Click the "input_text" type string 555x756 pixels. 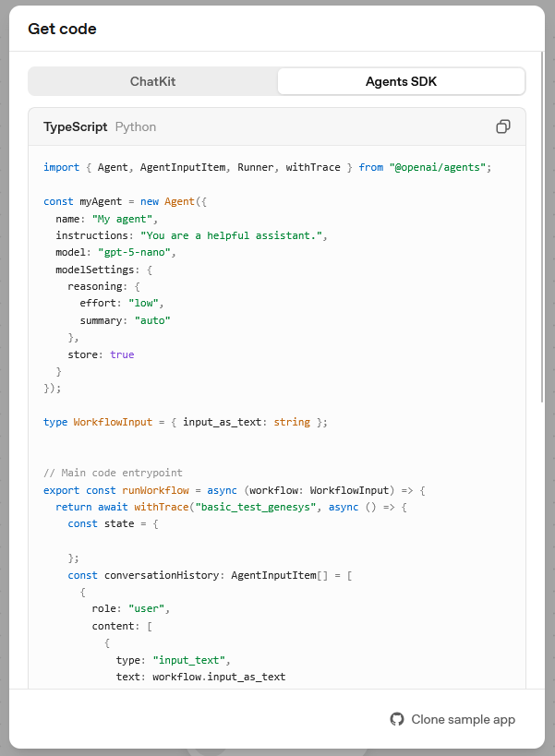191,660
